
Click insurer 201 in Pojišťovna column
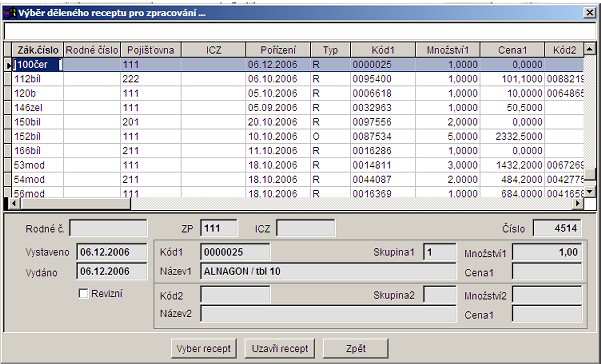[131, 122]
